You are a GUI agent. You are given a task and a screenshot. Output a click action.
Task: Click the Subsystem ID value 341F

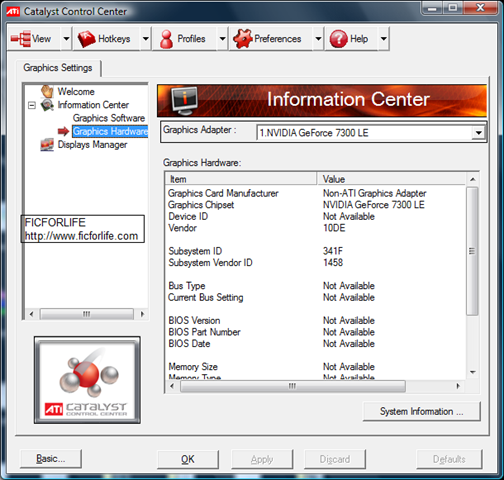point(333,251)
